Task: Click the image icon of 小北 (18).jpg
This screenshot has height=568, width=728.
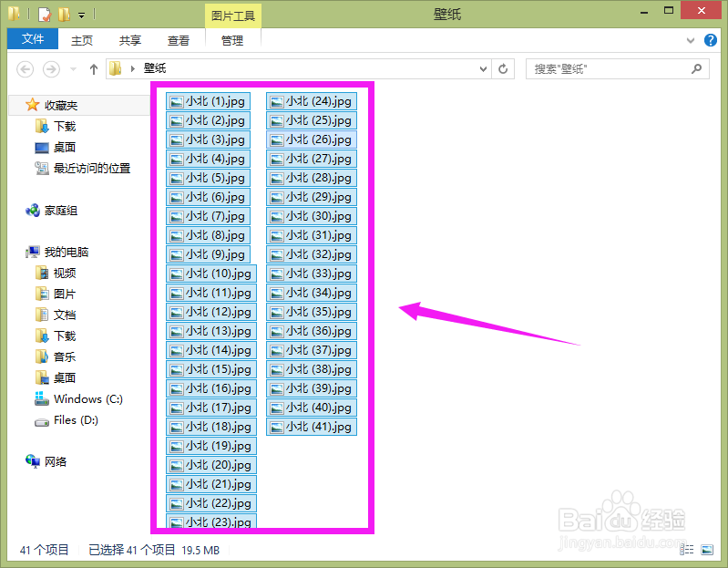Action: (177, 428)
